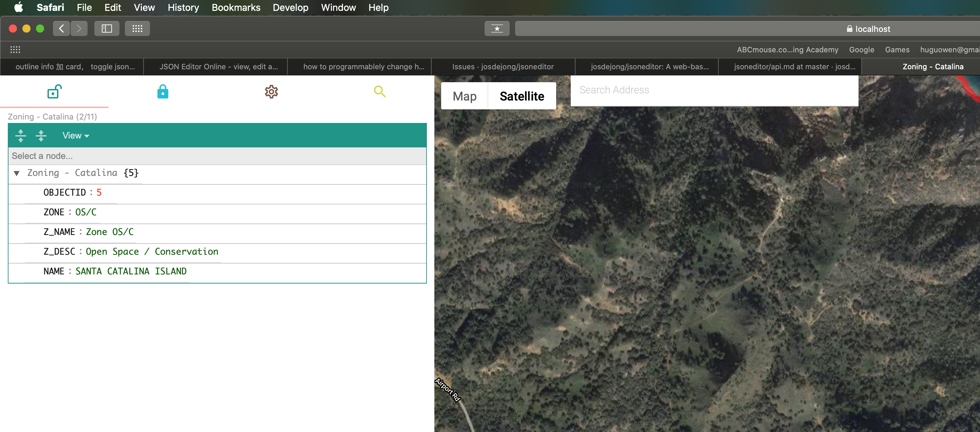Open the Develop menu
This screenshot has width=980, height=432.
pyautogui.click(x=290, y=7)
